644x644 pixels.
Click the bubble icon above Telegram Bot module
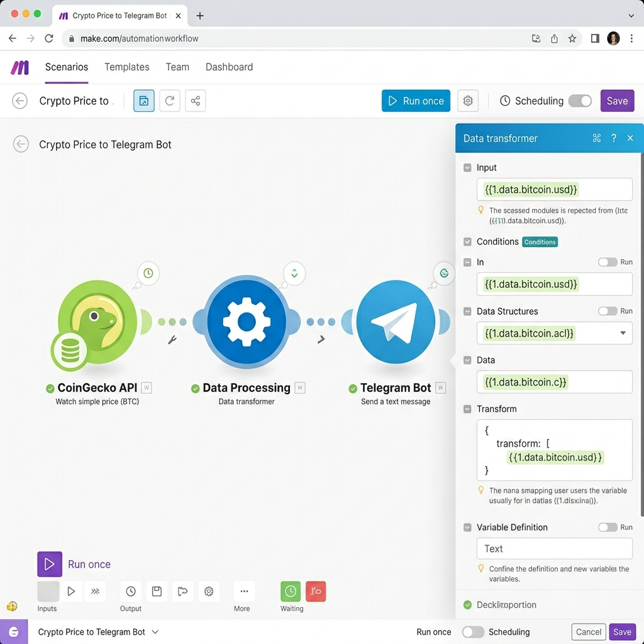tap(444, 273)
